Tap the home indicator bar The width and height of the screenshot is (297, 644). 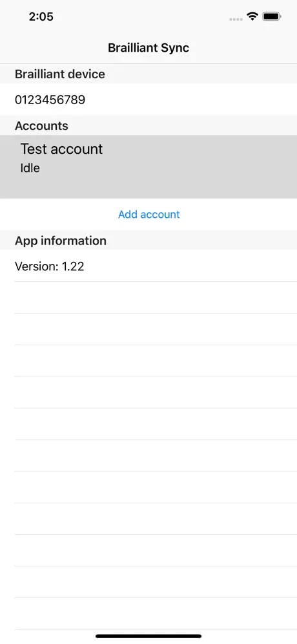(x=148, y=636)
